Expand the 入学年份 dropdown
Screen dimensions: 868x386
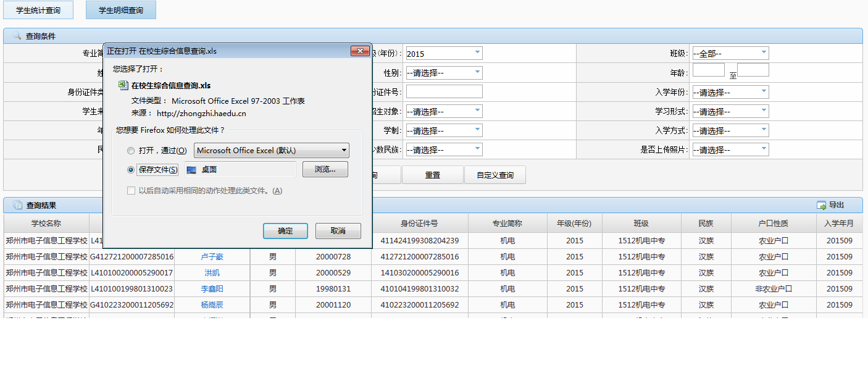point(730,93)
